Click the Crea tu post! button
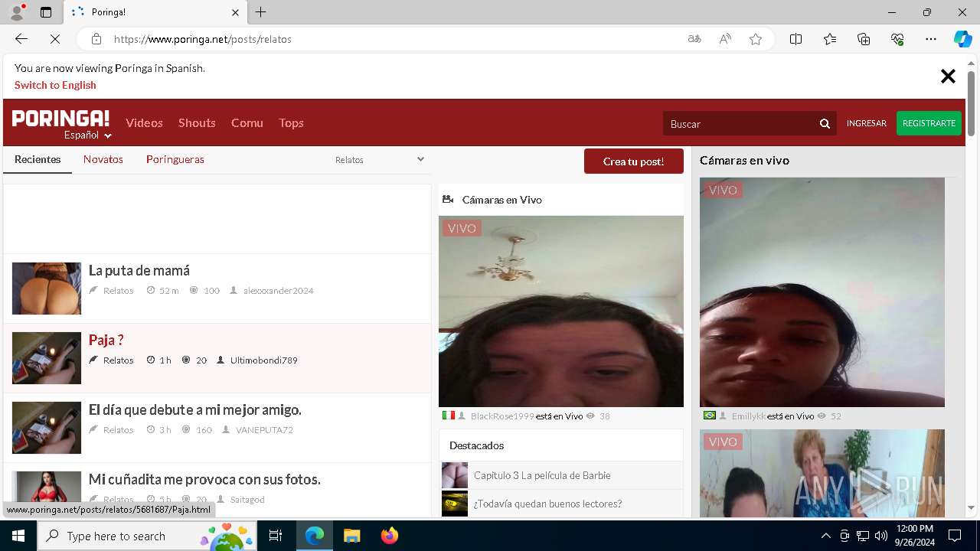The height and width of the screenshot is (551, 980). point(634,161)
